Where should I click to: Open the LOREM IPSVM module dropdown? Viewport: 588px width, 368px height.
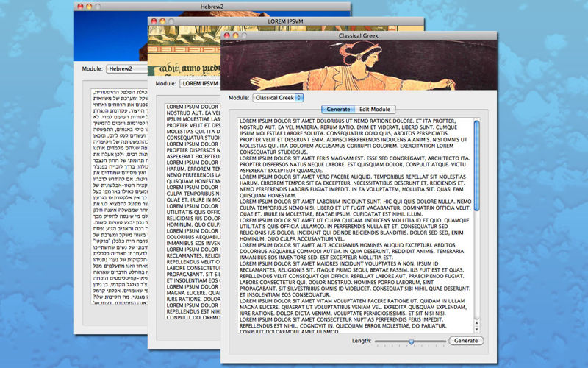tap(199, 83)
